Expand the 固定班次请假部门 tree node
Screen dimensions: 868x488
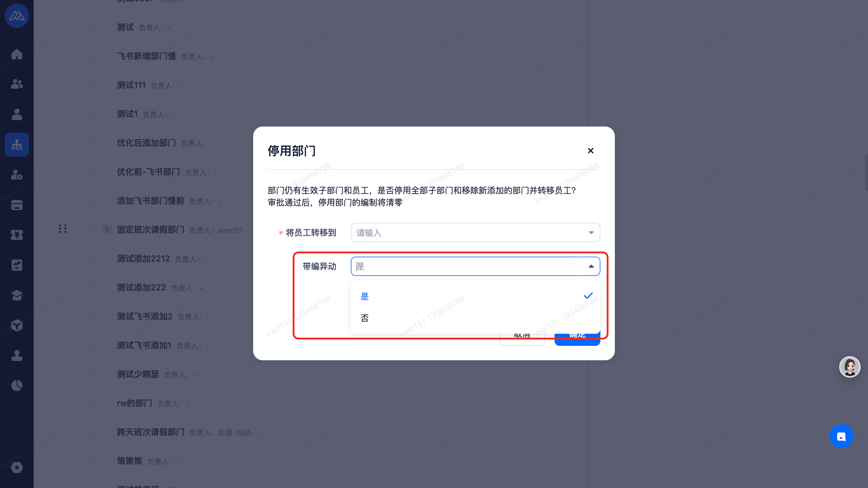tap(107, 230)
